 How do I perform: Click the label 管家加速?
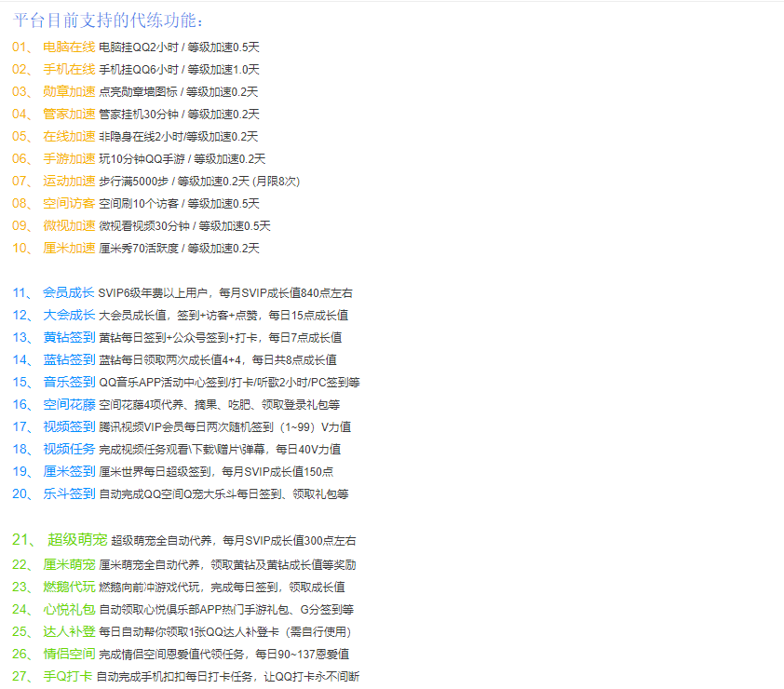click(x=69, y=114)
